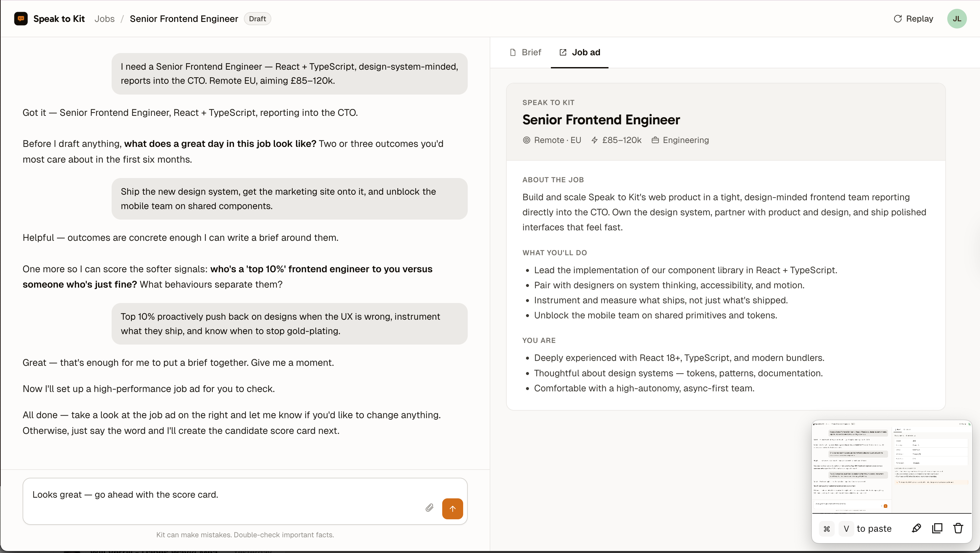
Task: Click the V key badge in screenshot popup
Action: click(846, 529)
